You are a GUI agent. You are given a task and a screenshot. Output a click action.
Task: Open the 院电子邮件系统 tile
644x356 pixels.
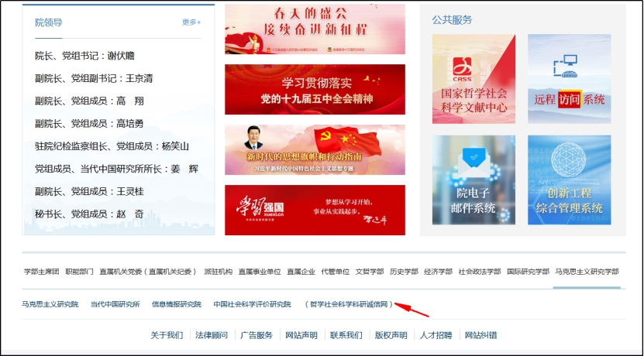[474, 180]
